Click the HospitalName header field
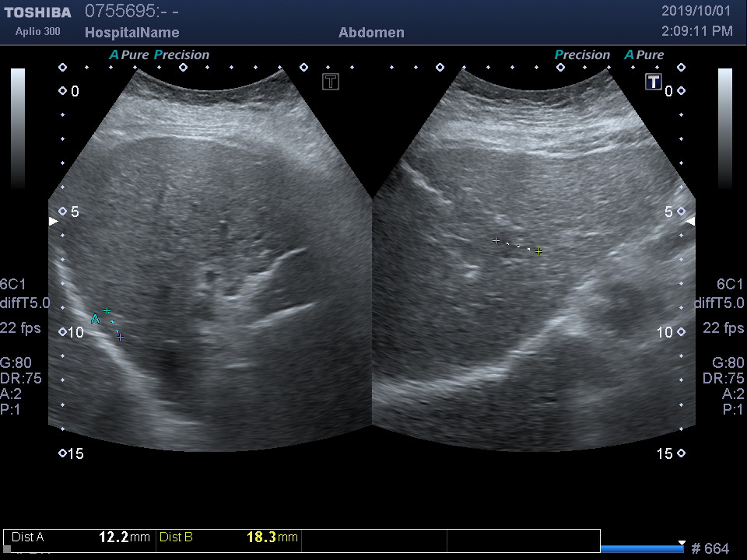Viewport: 747px width, 560px height. coord(132,33)
